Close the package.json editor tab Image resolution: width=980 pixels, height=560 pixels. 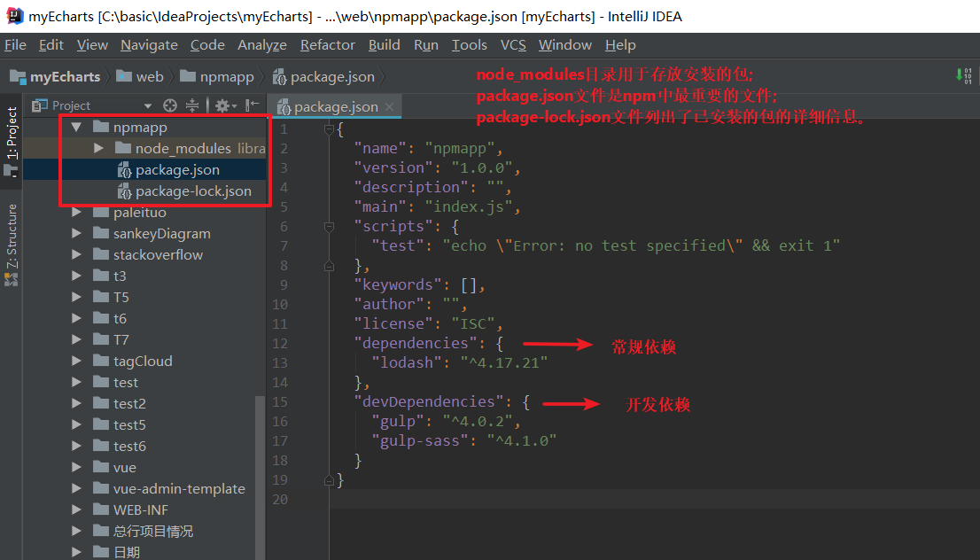[x=389, y=107]
